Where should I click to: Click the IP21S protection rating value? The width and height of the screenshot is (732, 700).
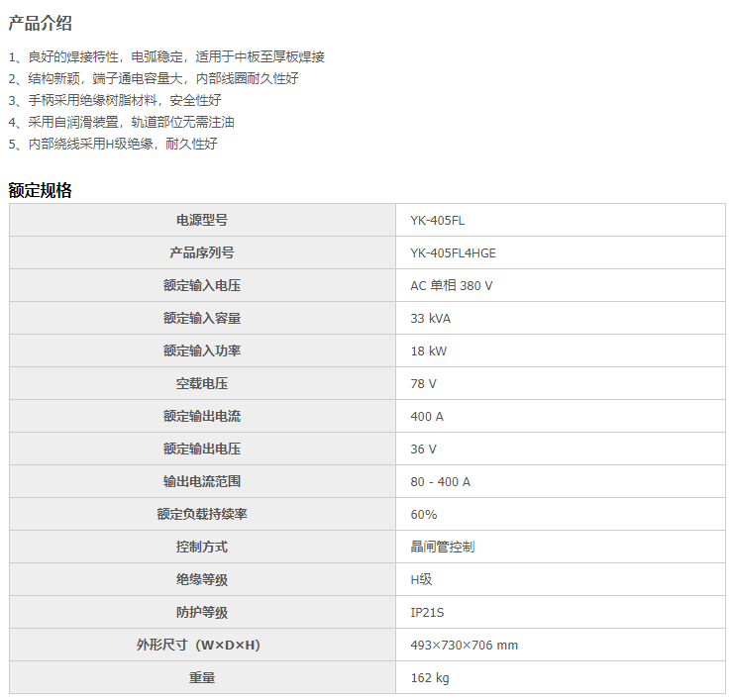427,612
